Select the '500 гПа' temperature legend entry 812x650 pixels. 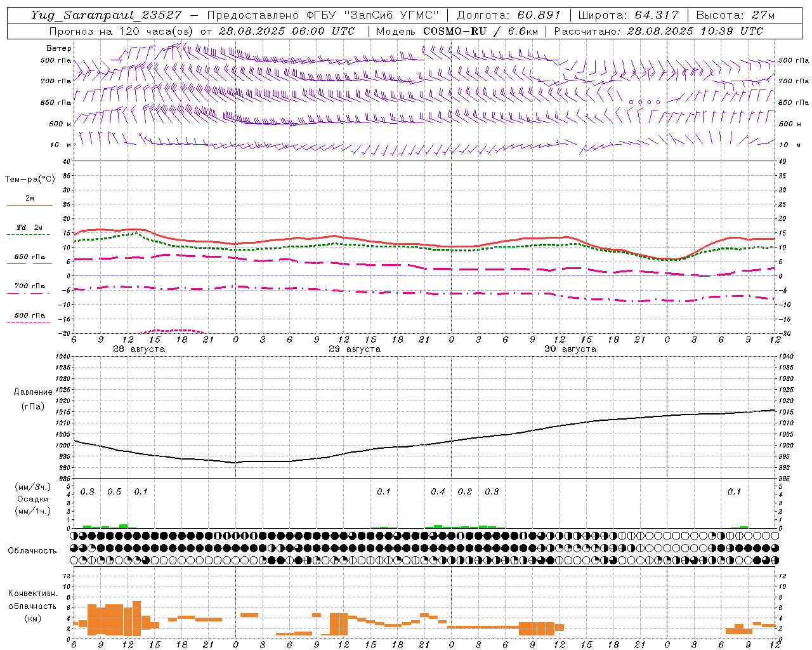tap(30, 315)
